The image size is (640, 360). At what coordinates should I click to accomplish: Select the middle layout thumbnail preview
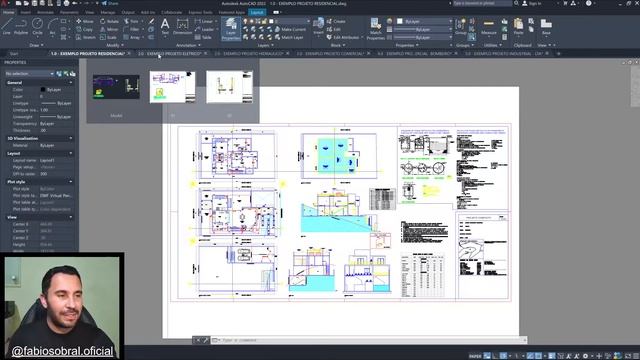point(172,87)
